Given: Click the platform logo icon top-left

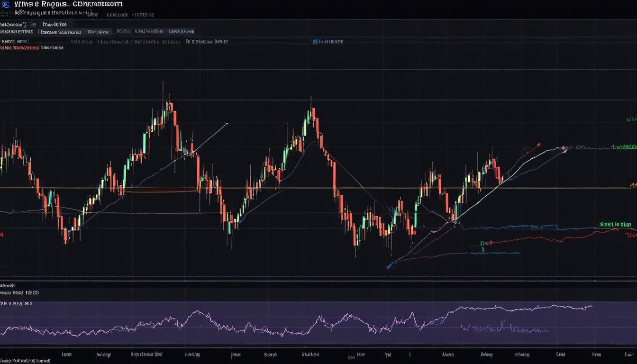Looking at the screenshot, I should [x=5, y=4].
